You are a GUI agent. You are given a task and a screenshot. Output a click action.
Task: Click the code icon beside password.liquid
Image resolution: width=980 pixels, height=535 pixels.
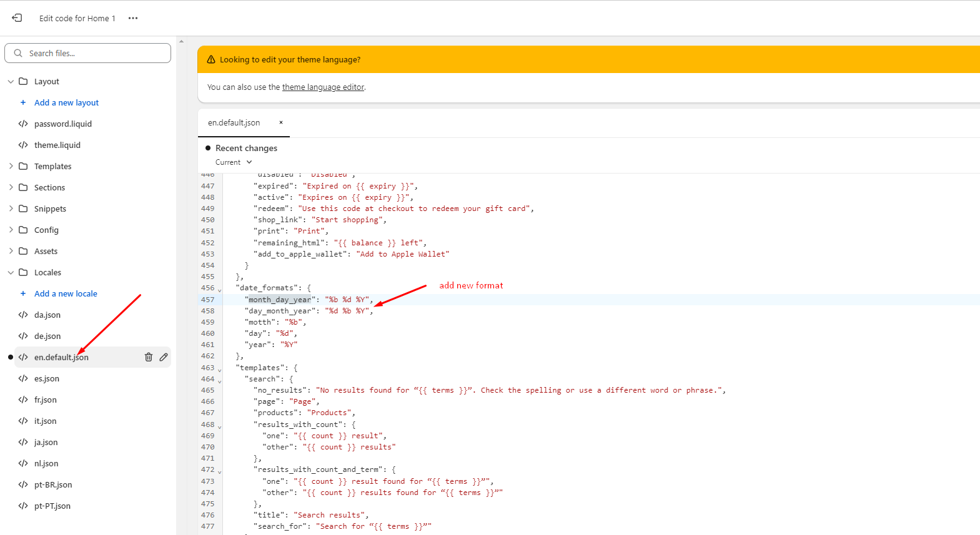[23, 124]
